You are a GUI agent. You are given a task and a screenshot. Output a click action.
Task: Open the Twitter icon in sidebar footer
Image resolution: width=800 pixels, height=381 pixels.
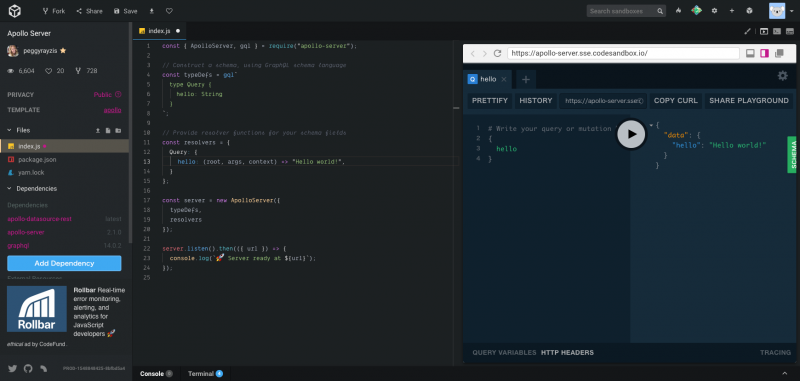click(13, 368)
